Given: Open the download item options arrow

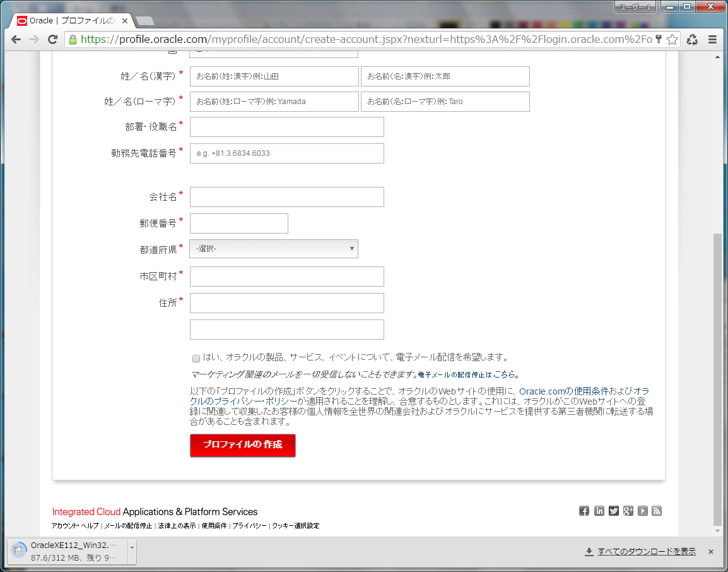Looking at the screenshot, I should [x=132, y=551].
